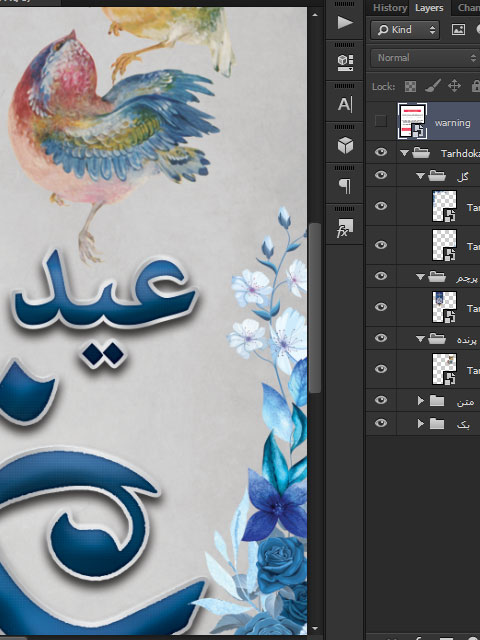Hide the first layer inside گل group
480x640 pixels.
(381, 206)
